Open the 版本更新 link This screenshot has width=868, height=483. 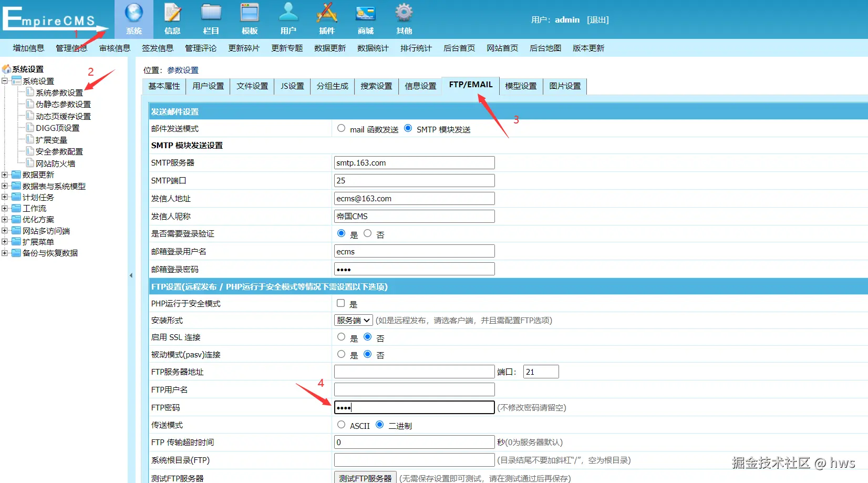pos(588,48)
